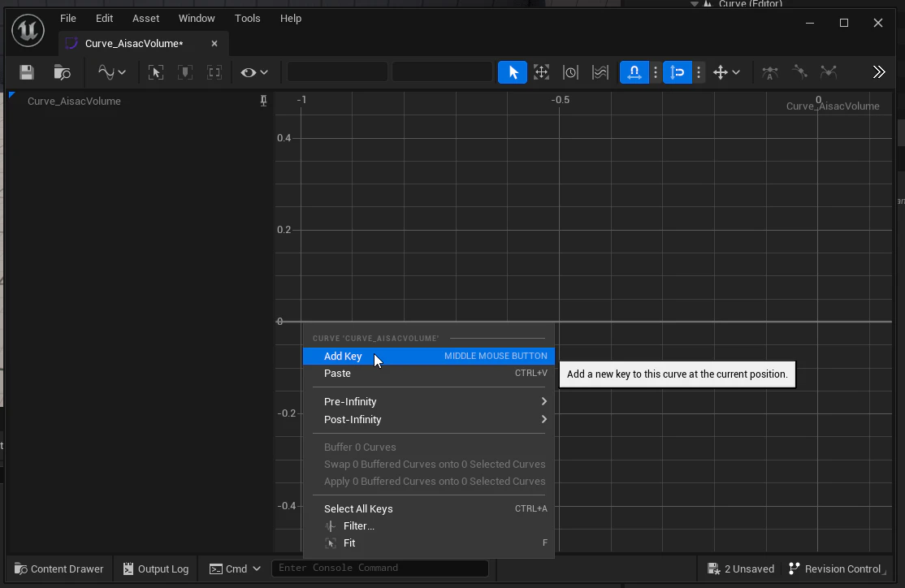
Task: Choose Select All Keys
Action: 429,509
